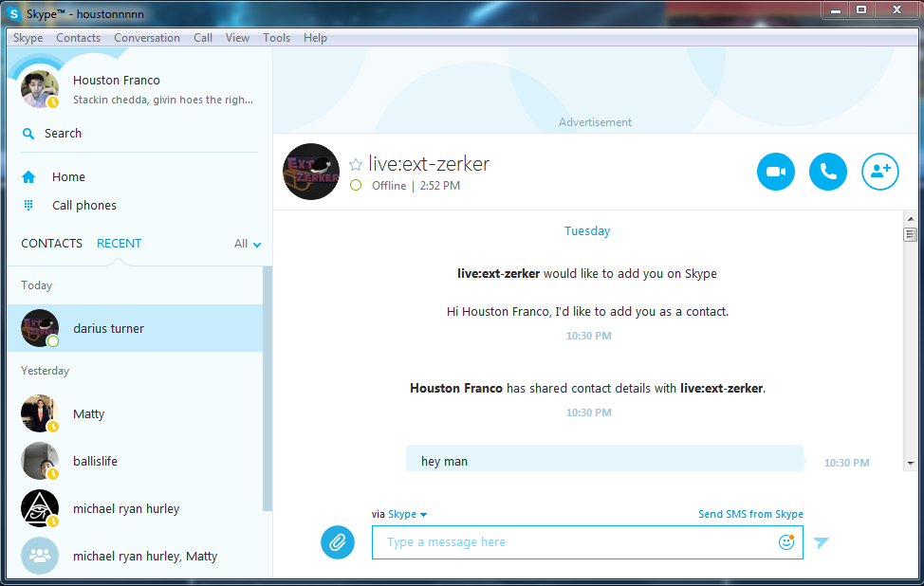This screenshot has width=924, height=586.
Task: Click michael ryan hurley's eye pyramid avatar
Action: 40,508
